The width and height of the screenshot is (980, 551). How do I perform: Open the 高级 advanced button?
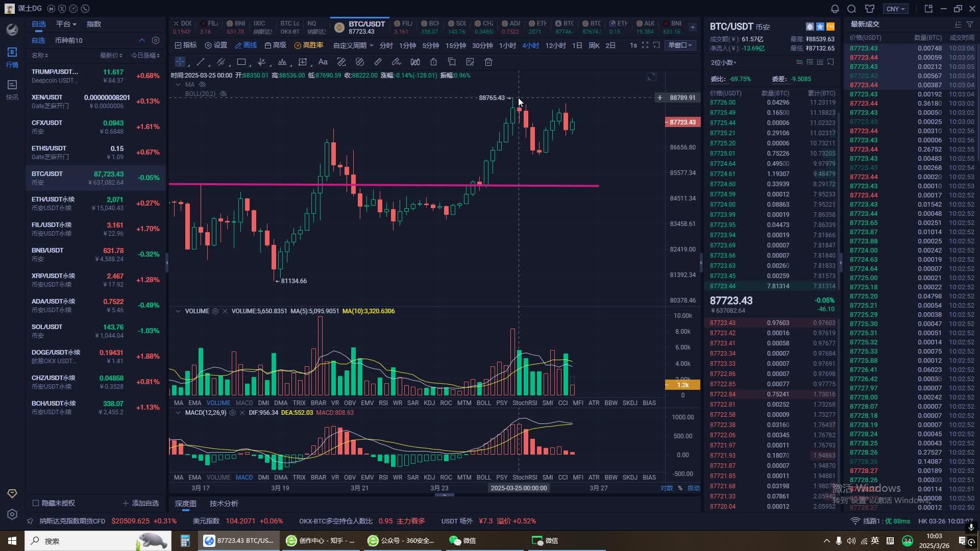click(276, 45)
